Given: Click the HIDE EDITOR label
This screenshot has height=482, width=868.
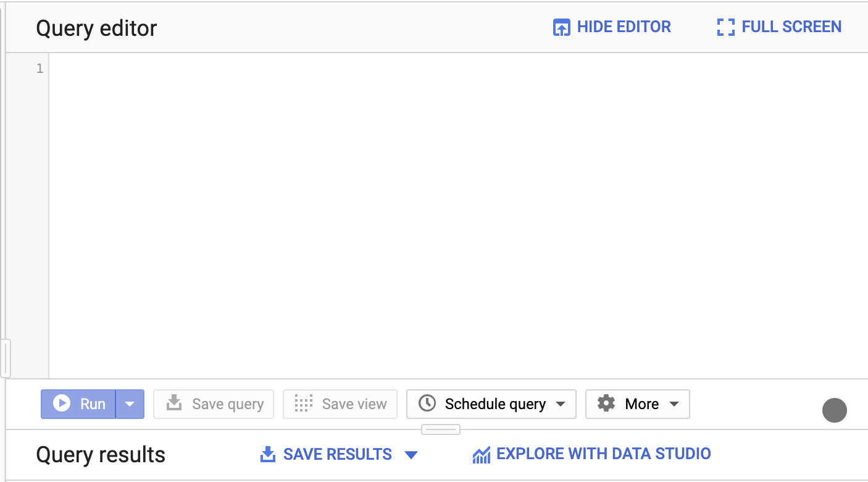Looking at the screenshot, I should click(624, 27).
